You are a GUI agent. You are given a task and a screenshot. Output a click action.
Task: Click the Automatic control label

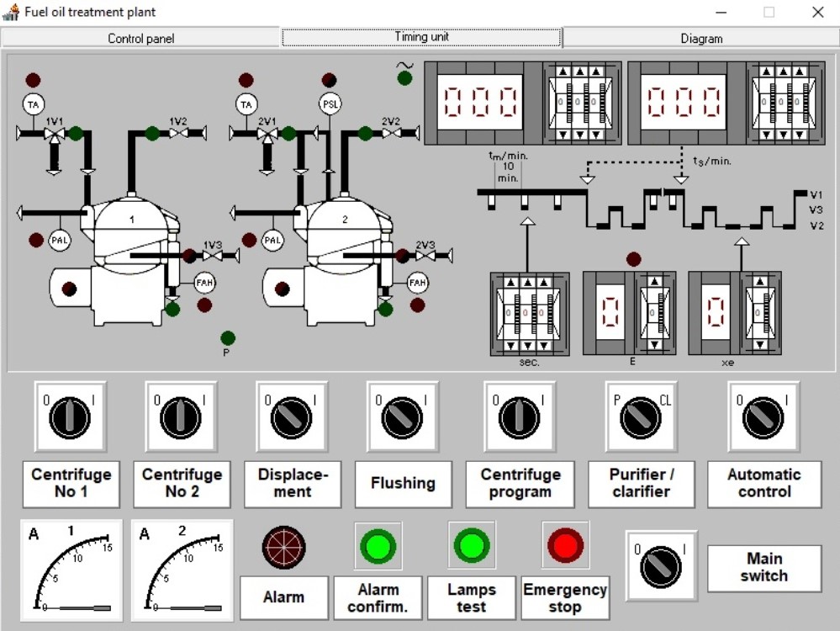(x=764, y=484)
